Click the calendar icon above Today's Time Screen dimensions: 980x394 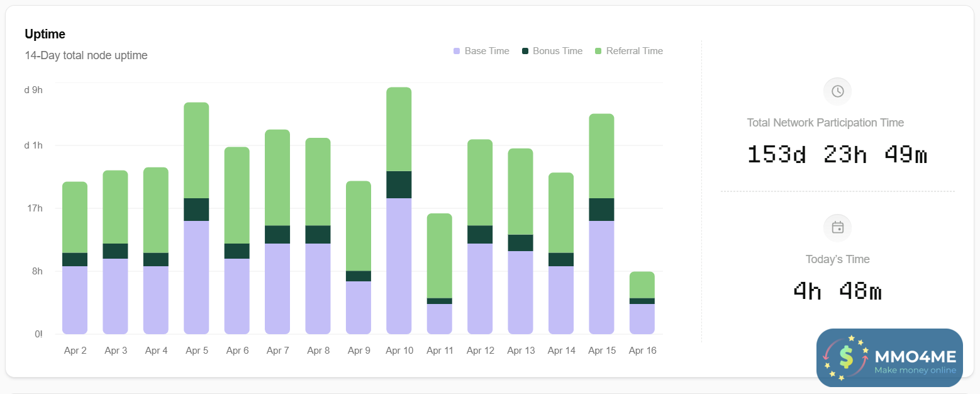837,227
